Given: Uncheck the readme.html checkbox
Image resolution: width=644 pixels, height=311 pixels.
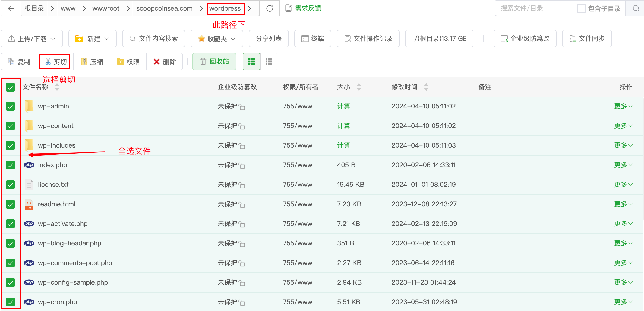Looking at the screenshot, I should coord(10,204).
